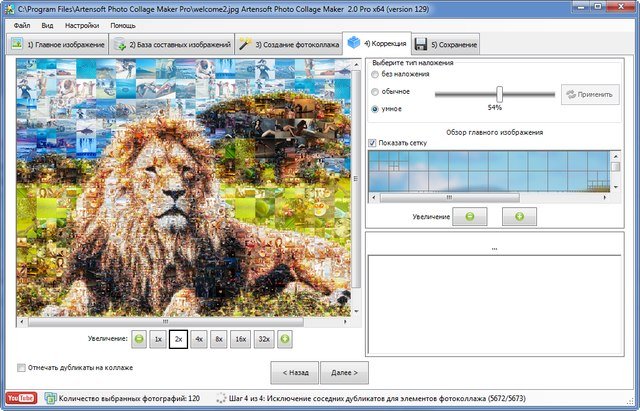Screen dimensions: 640x411
Task: Click the selected photos count icon
Action: (50, 398)
